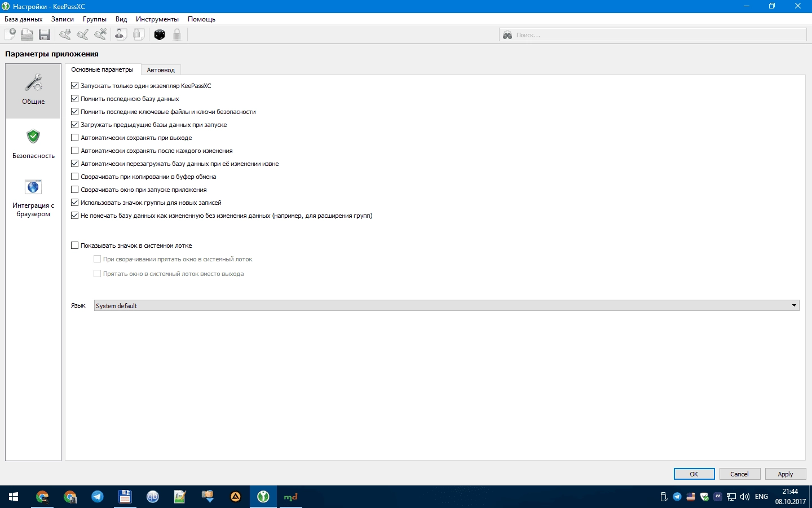Open the Windows Start menu

14,497
